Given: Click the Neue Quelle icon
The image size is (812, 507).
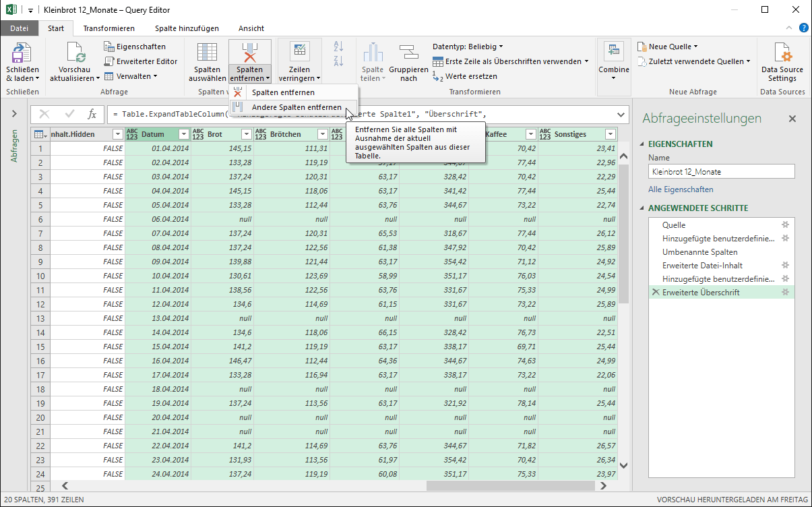Looking at the screenshot, I should pyautogui.click(x=642, y=47).
